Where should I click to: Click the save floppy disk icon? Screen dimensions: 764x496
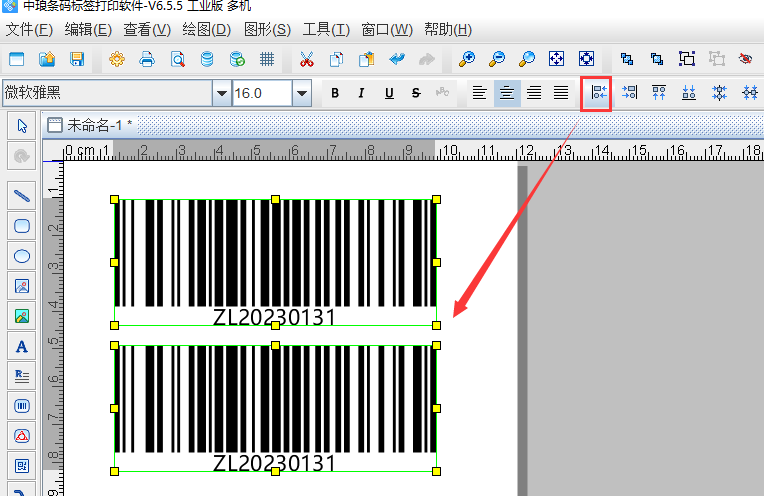pos(77,59)
